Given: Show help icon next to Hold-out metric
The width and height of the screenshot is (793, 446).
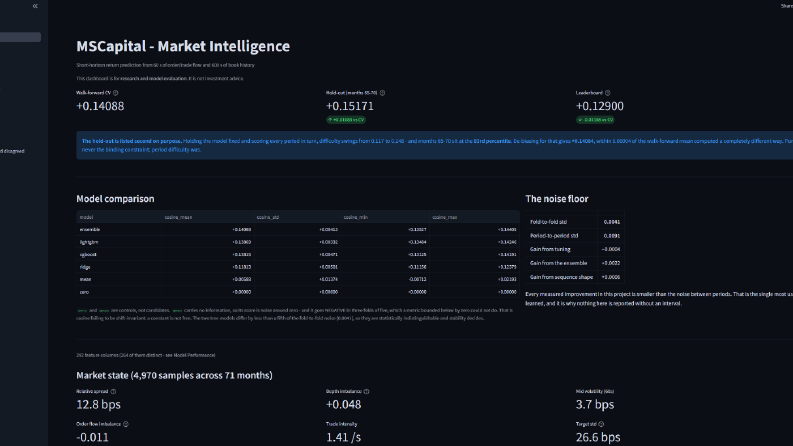Looking at the screenshot, I should click(382, 93).
